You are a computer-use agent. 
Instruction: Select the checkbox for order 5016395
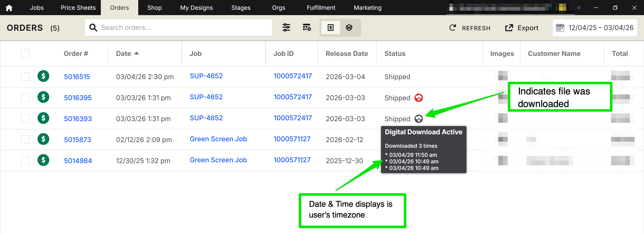(25, 97)
